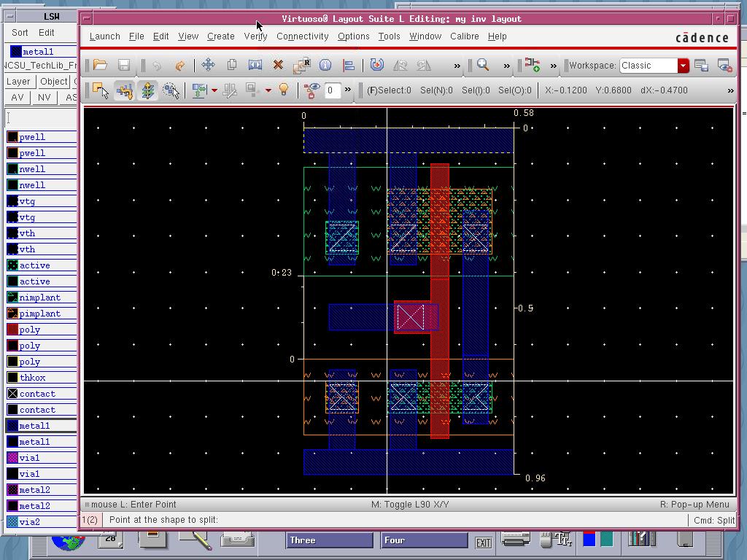Select the Move tool icon
This screenshot has width=747, height=560.
(208, 65)
